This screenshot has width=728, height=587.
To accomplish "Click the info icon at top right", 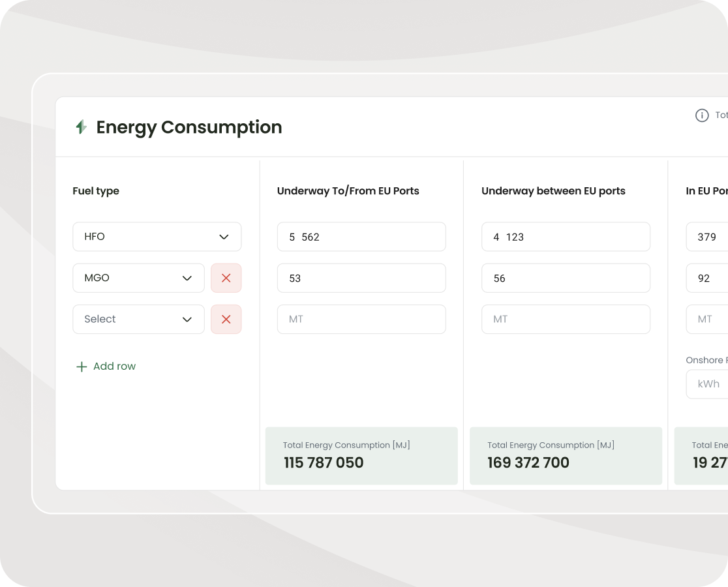I will click(x=702, y=115).
